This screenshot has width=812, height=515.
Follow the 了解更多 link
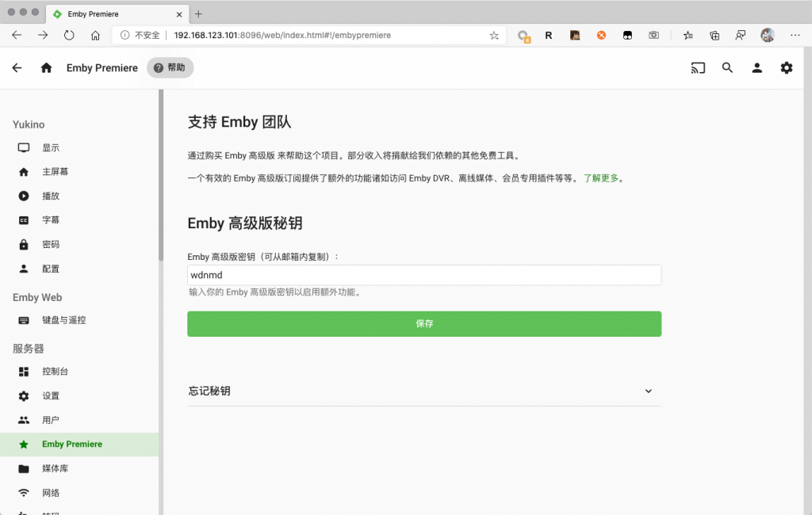tap(600, 178)
